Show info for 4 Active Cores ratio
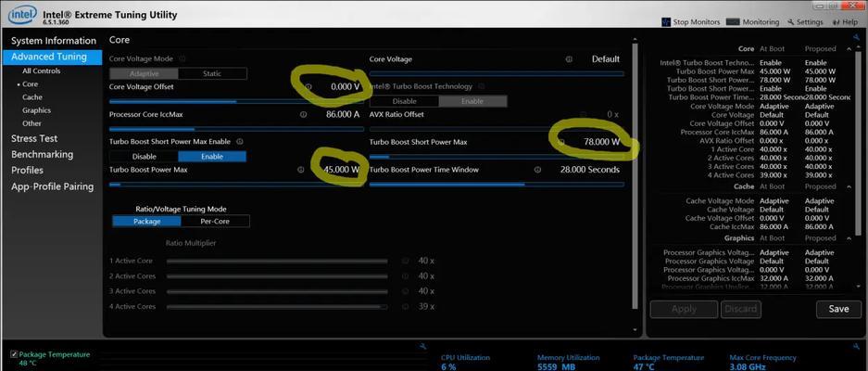 (405, 307)
